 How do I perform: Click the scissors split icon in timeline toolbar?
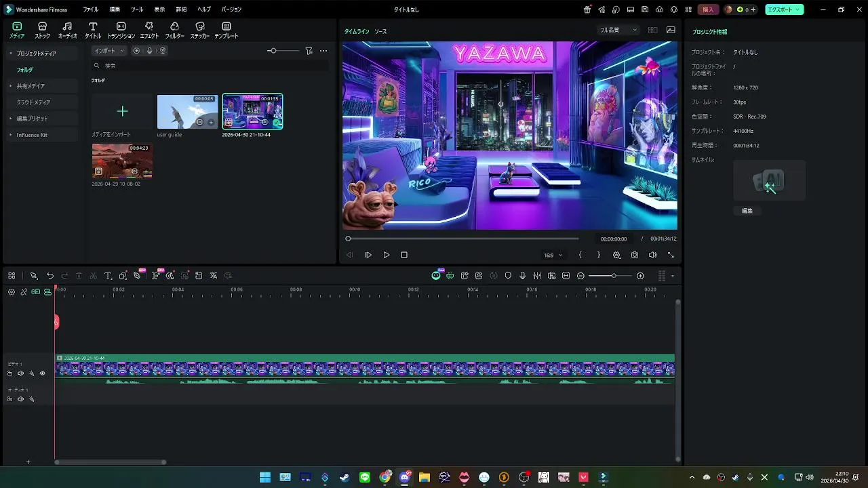(94, 276)
